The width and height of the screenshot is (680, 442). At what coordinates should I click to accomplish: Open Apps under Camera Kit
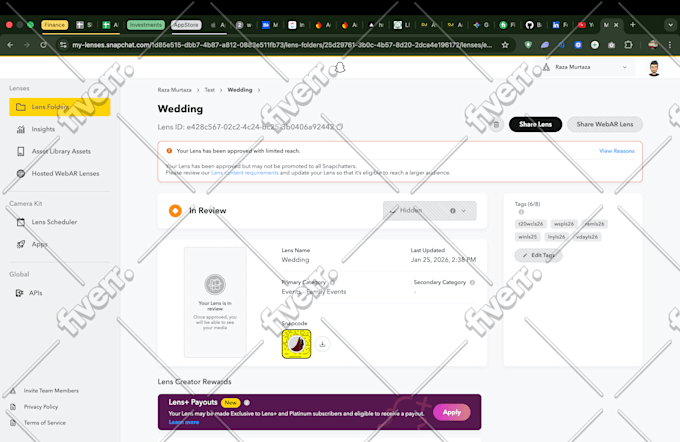click(x=39, y=244)
